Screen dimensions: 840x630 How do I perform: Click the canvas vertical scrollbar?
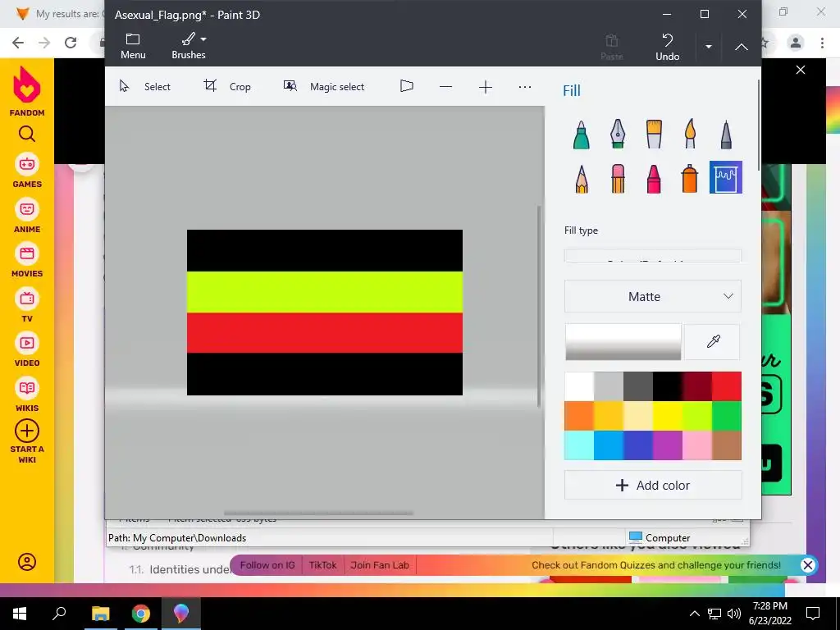click(539, 306)
